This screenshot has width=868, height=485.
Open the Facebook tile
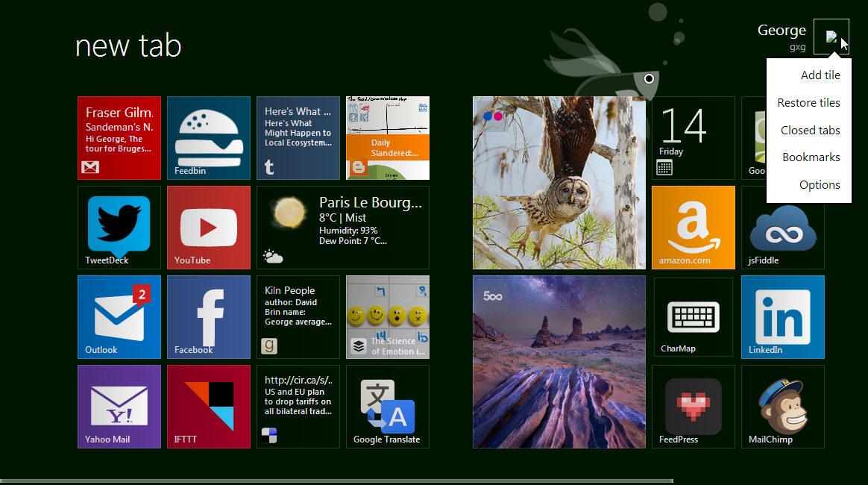coord(209,317)
